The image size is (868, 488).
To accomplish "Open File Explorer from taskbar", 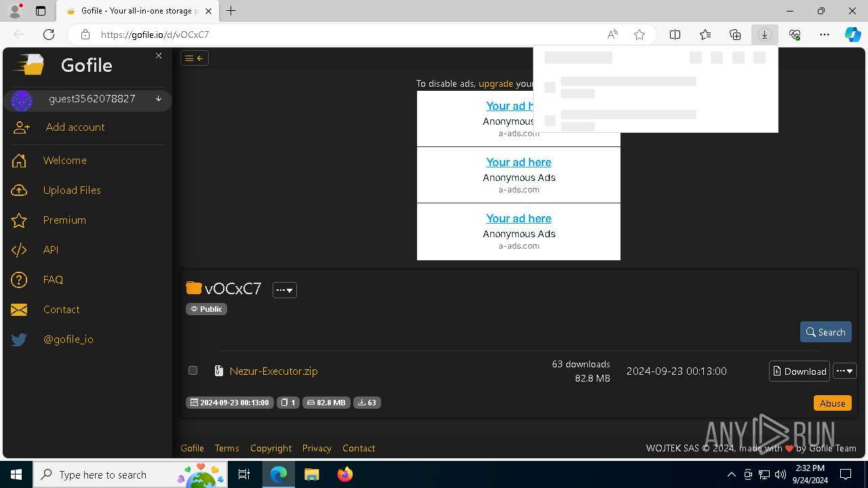I will [x=312, y=474].
